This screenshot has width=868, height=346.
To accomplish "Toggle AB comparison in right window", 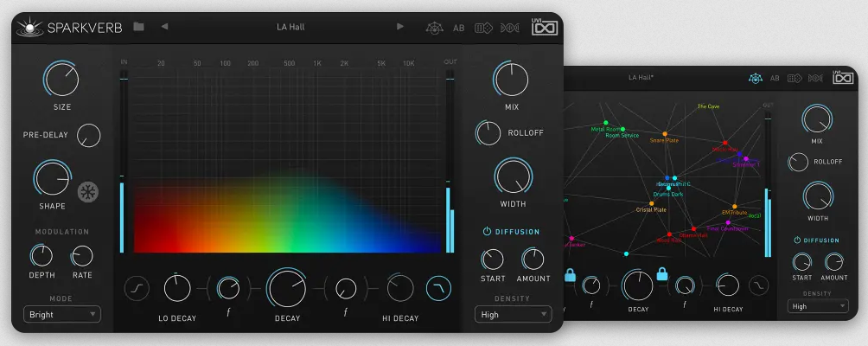I will (775, 78).
